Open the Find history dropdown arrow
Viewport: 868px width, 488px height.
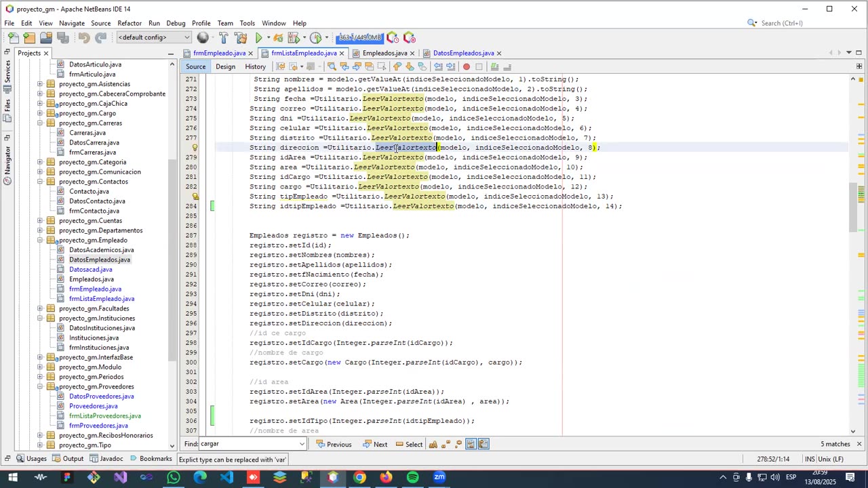(302, 445)
